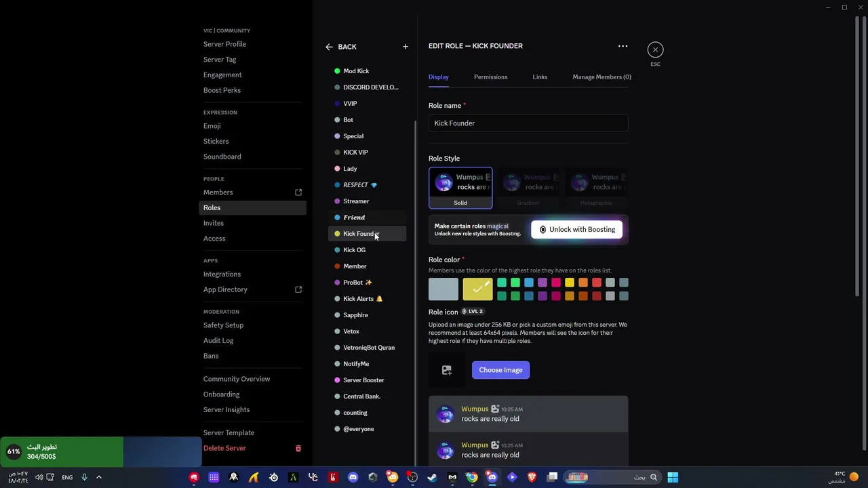Image resolution: width=868 pixels, height=488 pixels.
Task: Click the role icon upload placeholder
Action: click(x=447, y=370)
